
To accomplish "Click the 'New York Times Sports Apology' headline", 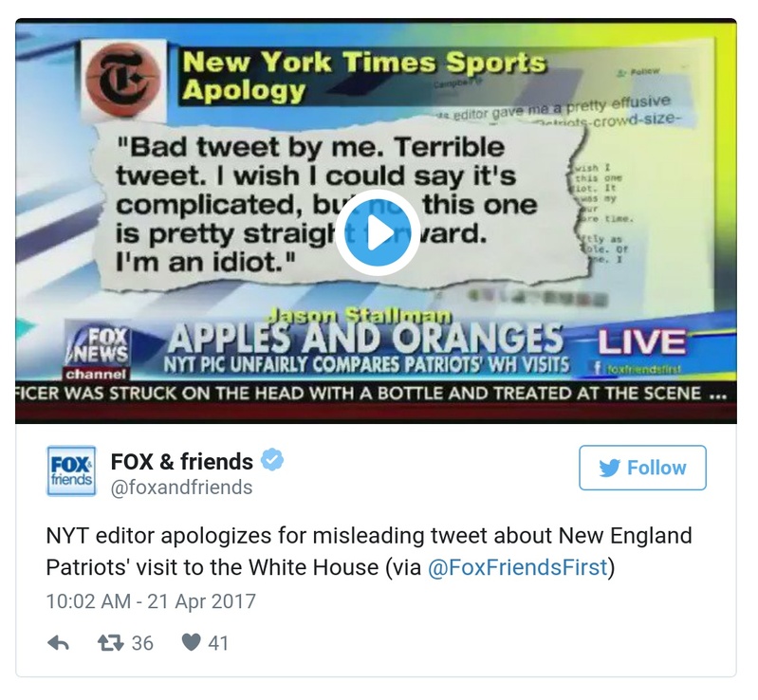I will click(x=363, y=76).
